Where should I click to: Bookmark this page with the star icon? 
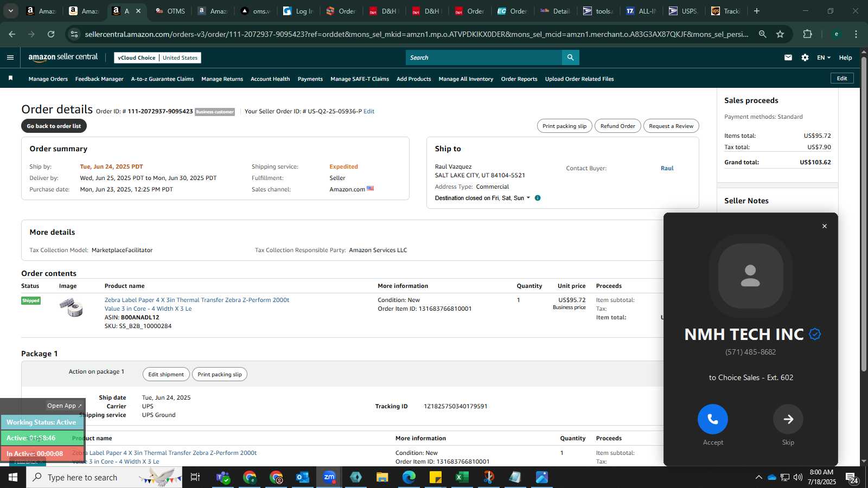click(x=780, y=34)
